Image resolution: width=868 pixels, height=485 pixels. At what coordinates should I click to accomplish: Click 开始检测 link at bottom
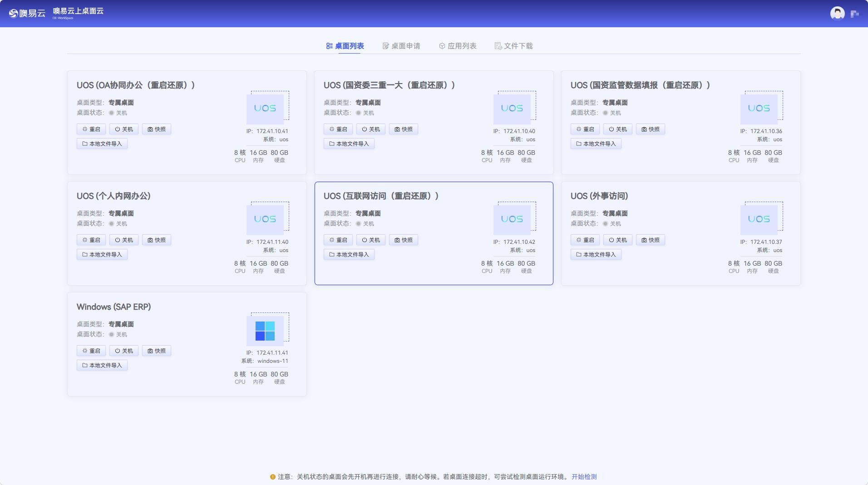584,477
